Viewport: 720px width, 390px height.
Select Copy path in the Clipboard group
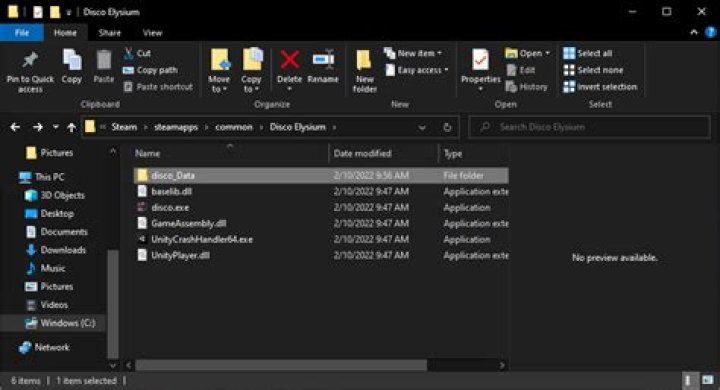150,70
